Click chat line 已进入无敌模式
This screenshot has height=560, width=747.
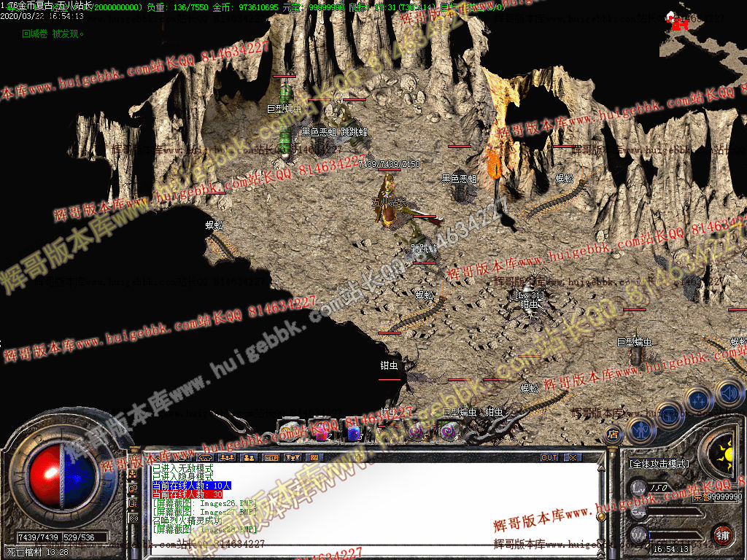point(183,469)
